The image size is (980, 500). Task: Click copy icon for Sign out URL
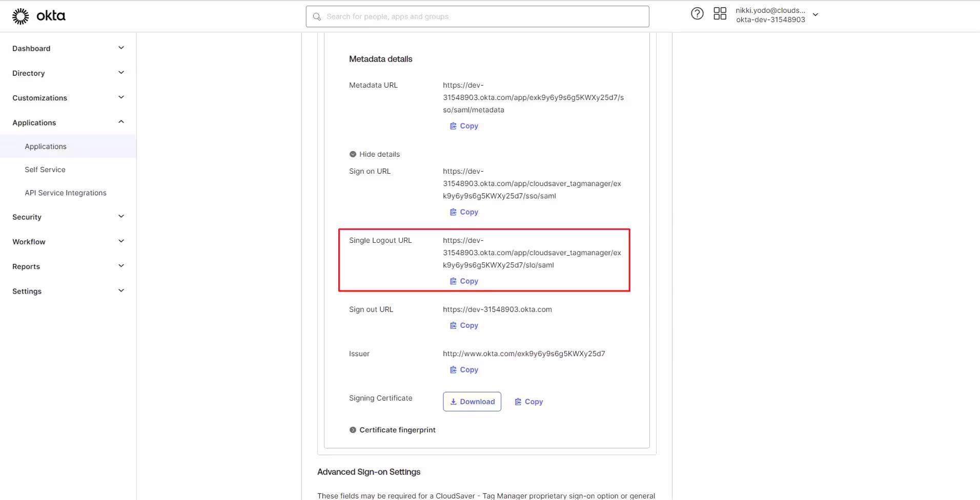[453, 326]
